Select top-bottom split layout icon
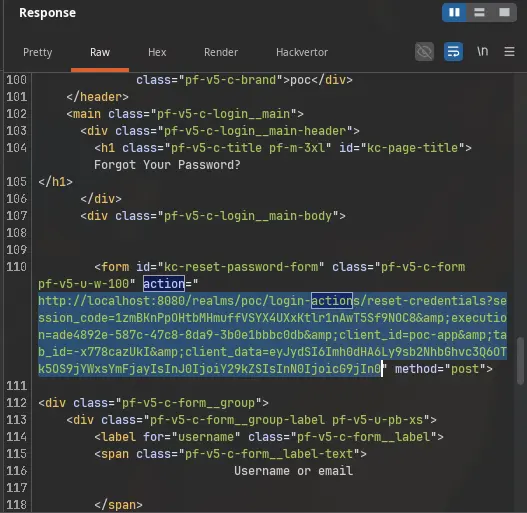527x513 pixels. coord(479,12)
